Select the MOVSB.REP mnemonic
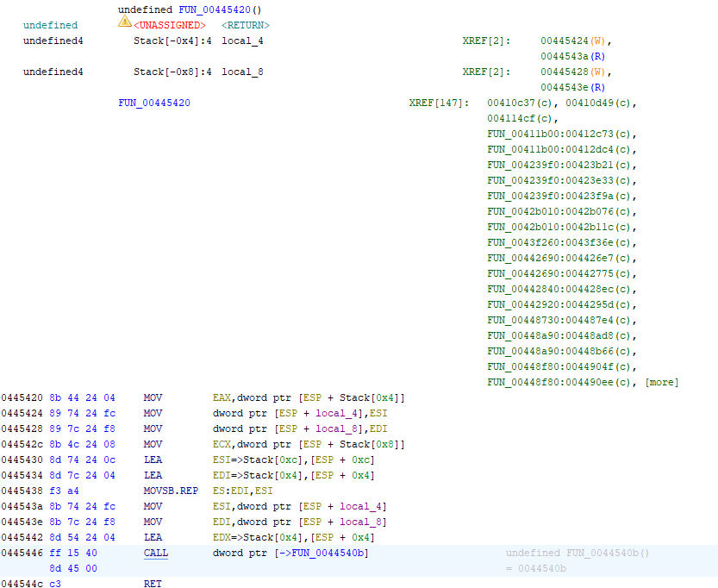Viewport: 718px width, 588px height. [x=171, y=491]
